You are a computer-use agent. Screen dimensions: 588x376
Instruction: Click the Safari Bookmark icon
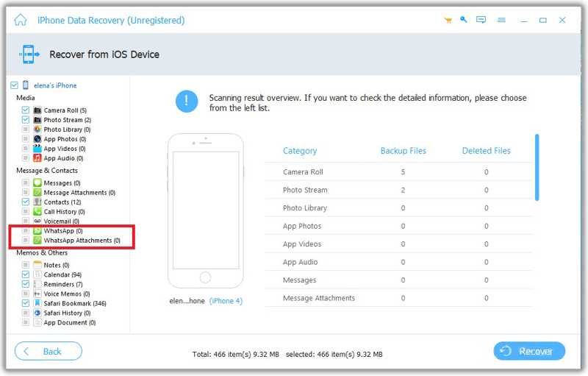(x=37, y=303)
